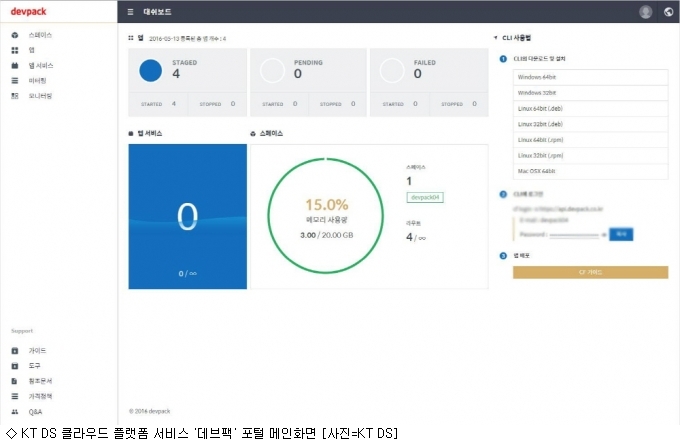Download the Linux 32bit (.rpm) CLI
This screenshot has height=445, width=680.
tap(590, 155)
